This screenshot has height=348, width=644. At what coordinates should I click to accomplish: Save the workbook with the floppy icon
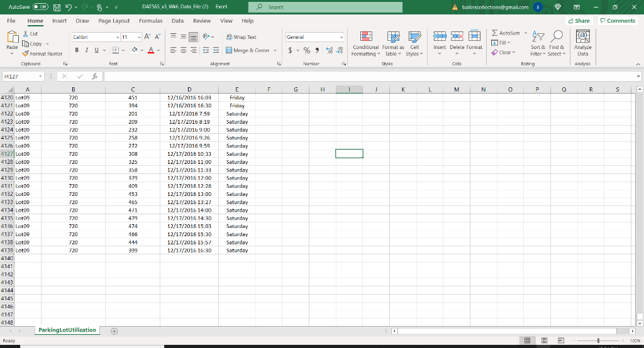(x=57, y=7)
